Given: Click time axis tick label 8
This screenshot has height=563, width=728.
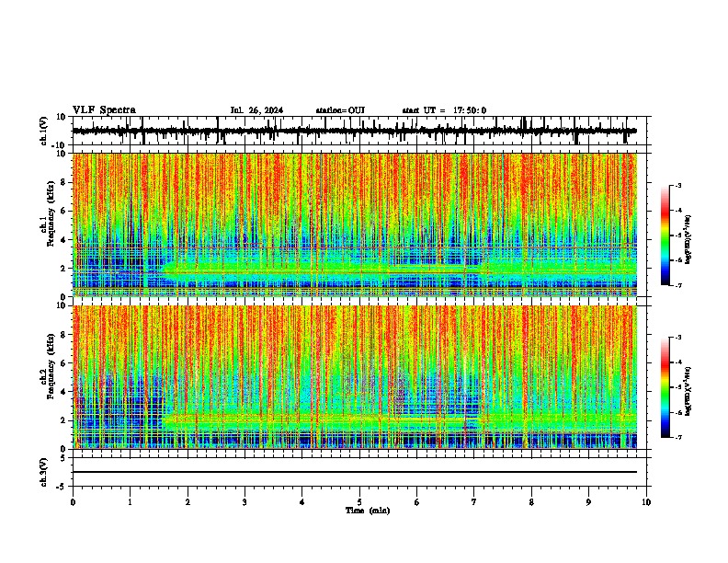Looking at the screenshot, I should tap(531, 502).
